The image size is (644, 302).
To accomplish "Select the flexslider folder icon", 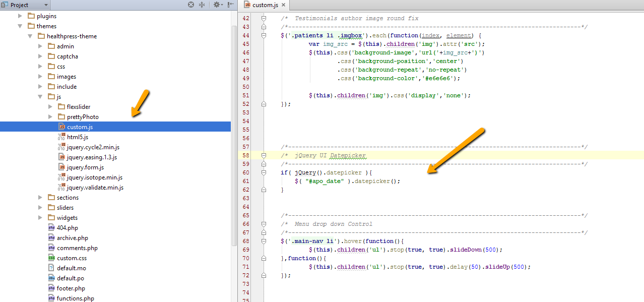I will 61,106.
